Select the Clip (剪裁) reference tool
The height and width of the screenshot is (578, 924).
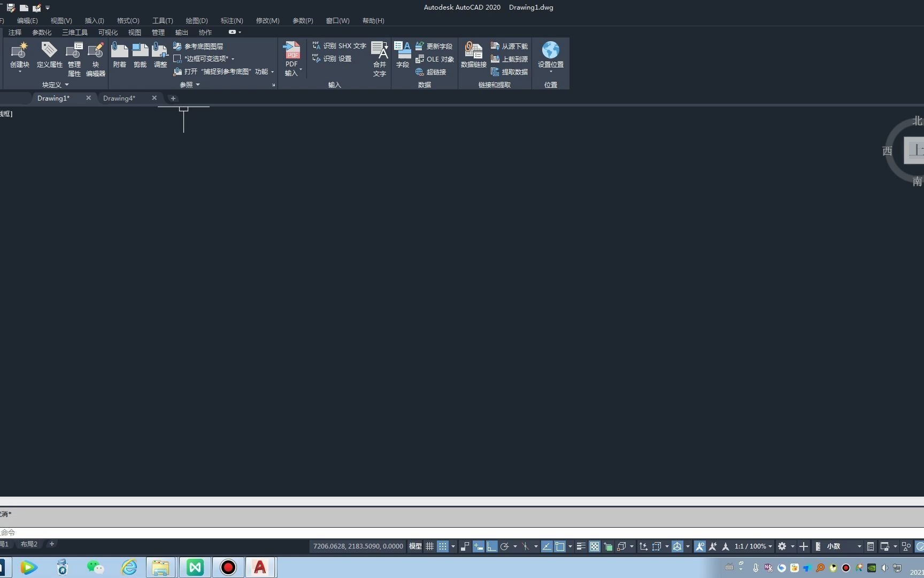point(140,55)
